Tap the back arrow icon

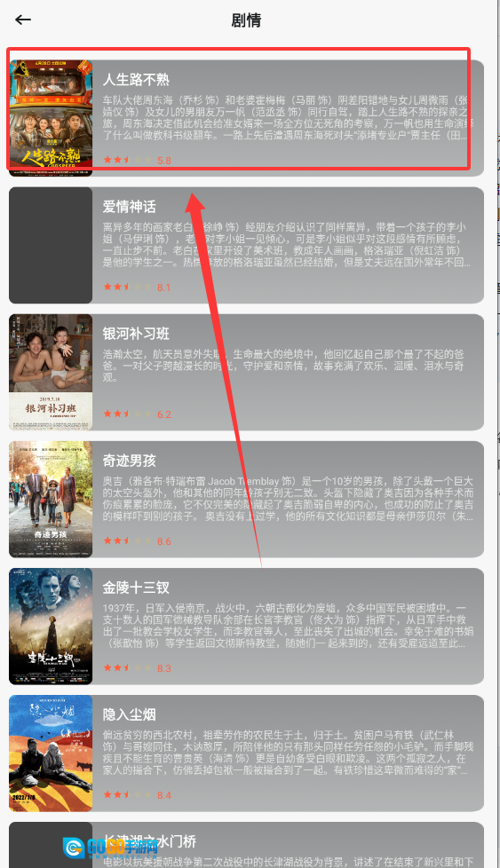tap(23, 20)
